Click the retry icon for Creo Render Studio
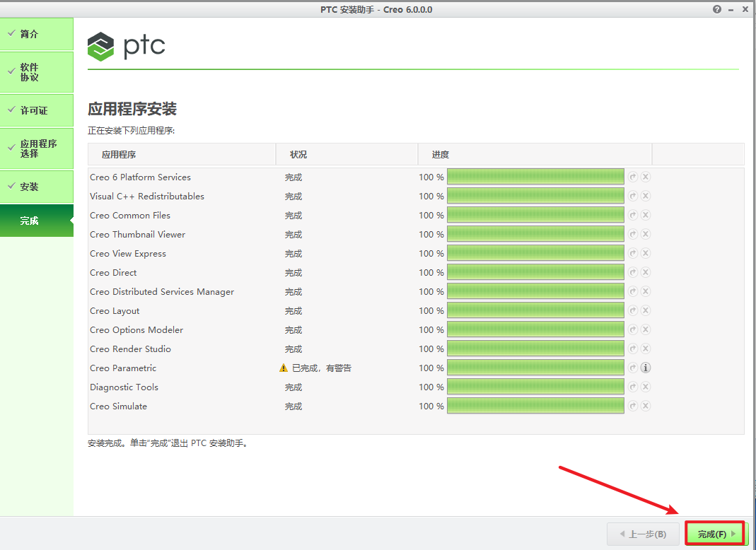Viewport: 756px width, 550px height. 633,349
